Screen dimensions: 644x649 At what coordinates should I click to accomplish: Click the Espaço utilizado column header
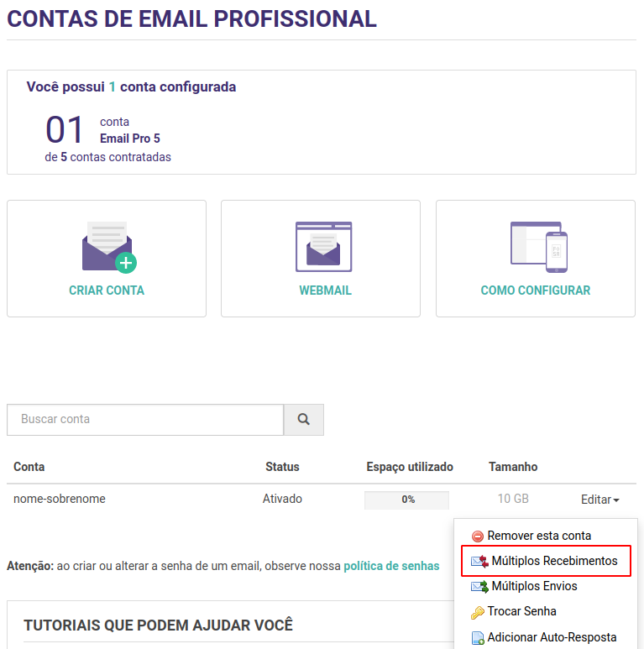[x=410, y=468]
